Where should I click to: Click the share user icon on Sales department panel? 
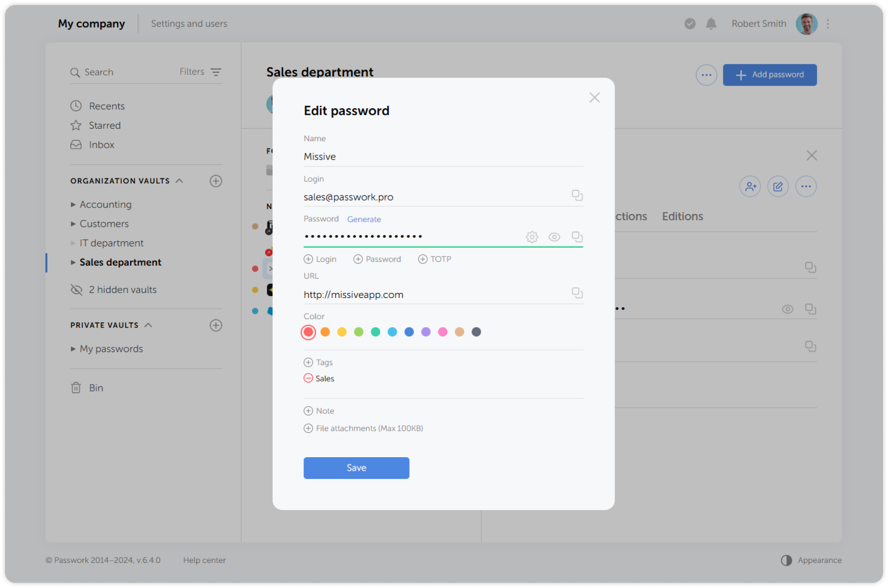(750, 186)
